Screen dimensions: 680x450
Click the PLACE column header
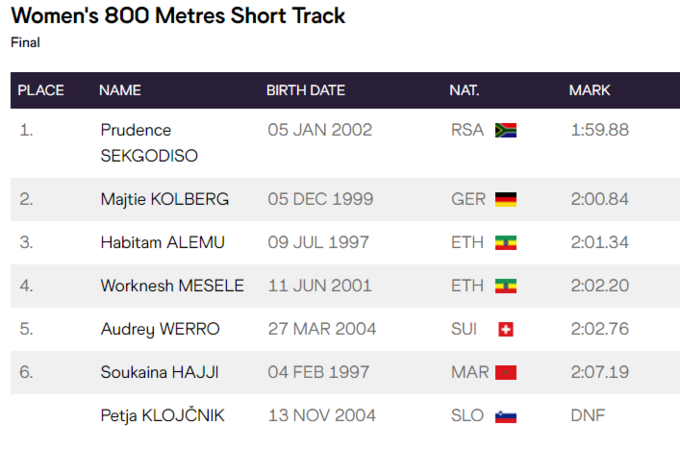point(41,90)
